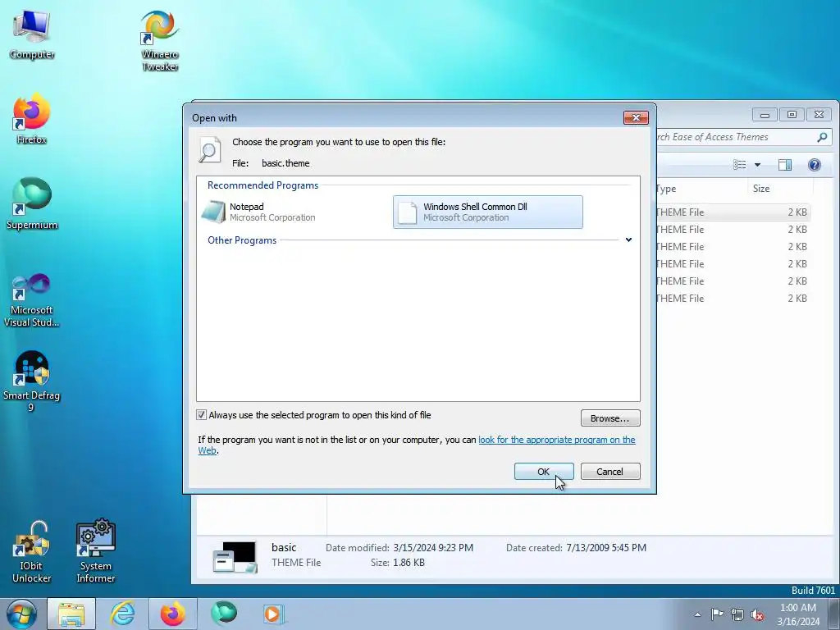Select Notepad as the program
Screen dimensions: 840x630
pos(294,212)
